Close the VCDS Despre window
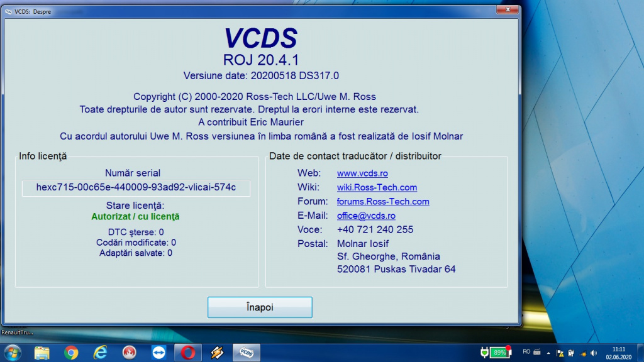Screen dimensions: 644x362 (x=508, y=10)
